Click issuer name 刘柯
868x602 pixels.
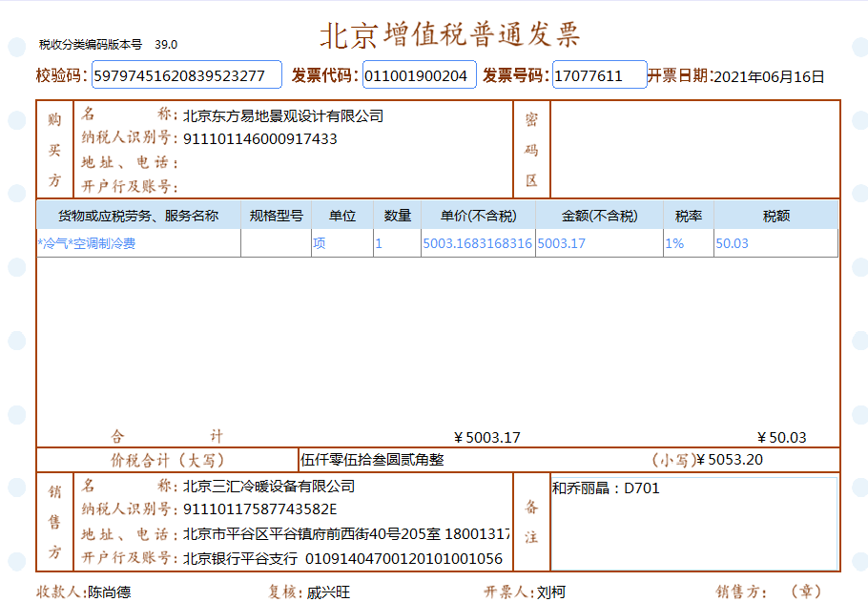click(x=550, y=592)
